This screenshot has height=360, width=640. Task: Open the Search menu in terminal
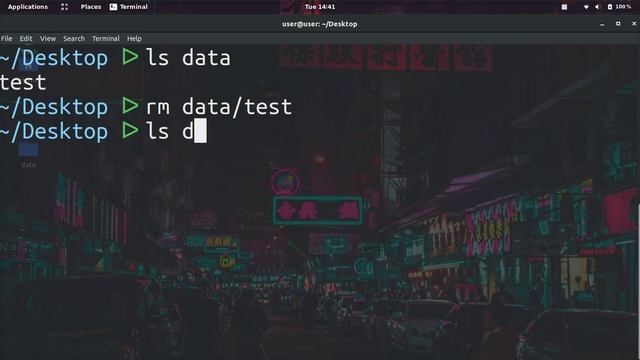[x=74, y=38]
